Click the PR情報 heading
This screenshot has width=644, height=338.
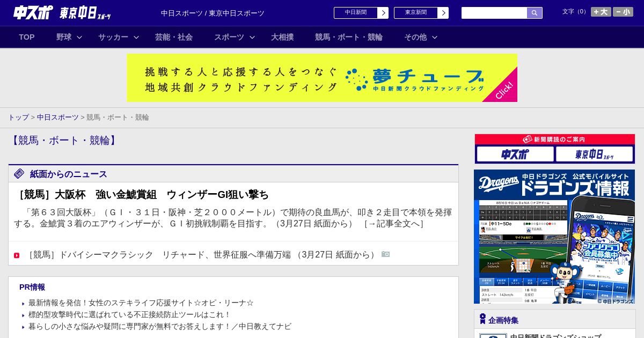pos(32,287)
